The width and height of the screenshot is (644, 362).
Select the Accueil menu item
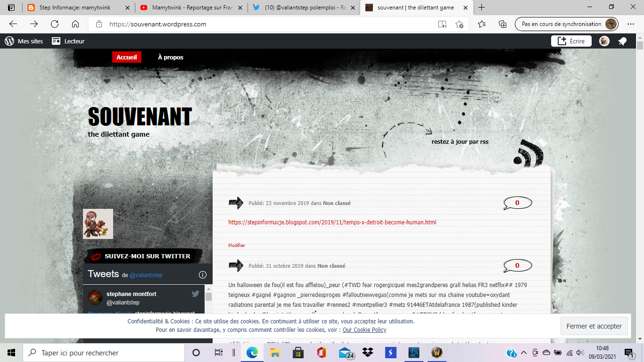(x=127, y=57)
